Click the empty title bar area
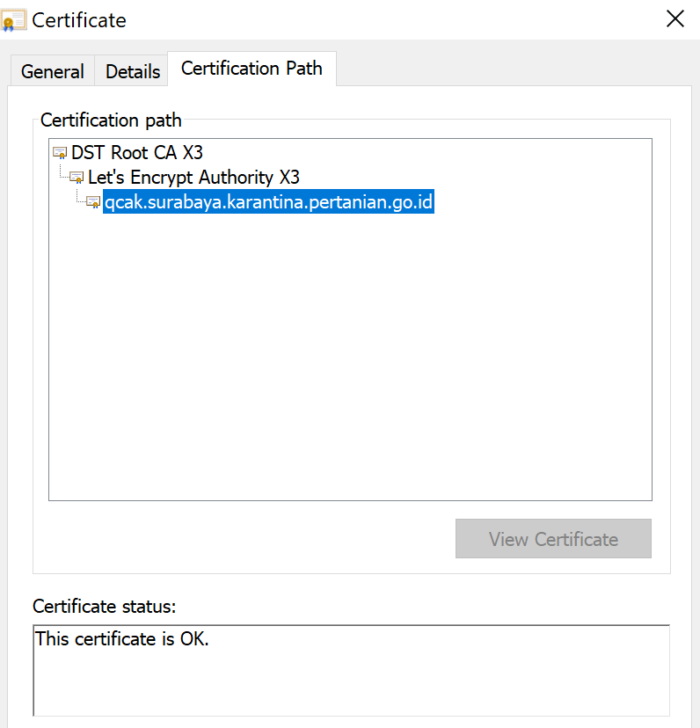 pyautogui.click(x=396, y=19)
